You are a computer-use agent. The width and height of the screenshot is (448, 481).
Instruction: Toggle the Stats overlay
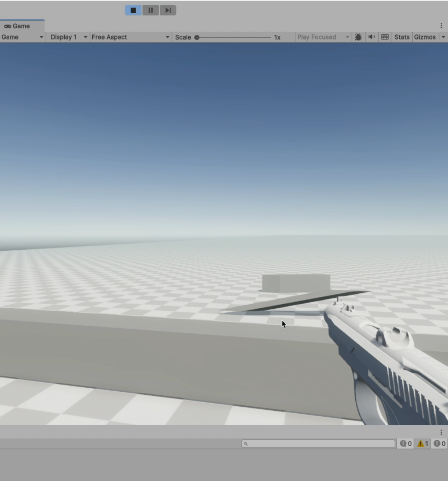tap(402, 37)
